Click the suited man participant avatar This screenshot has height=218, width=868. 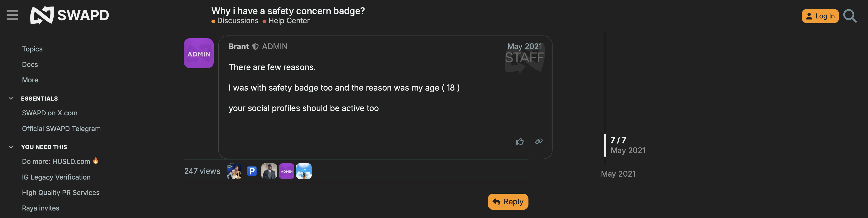[x=269, y=171]
